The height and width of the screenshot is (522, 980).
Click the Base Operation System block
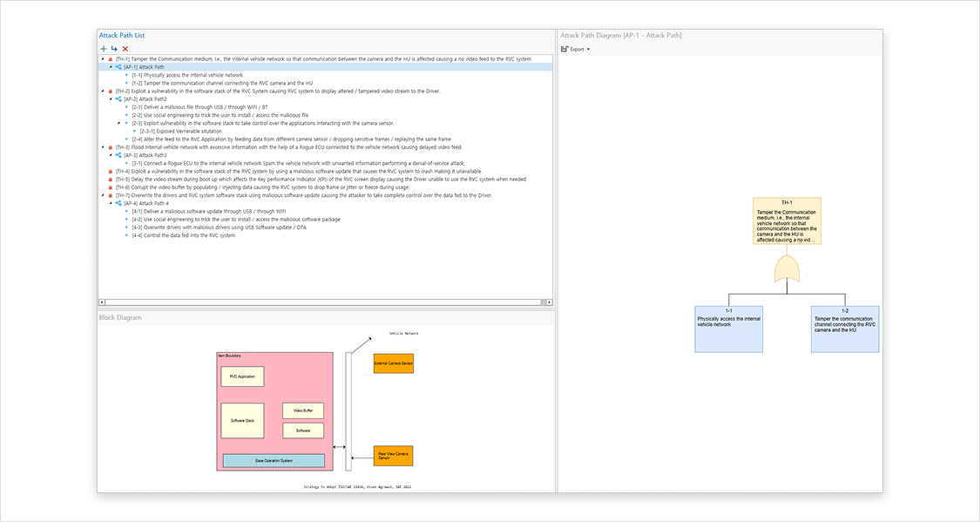[274, 461]
